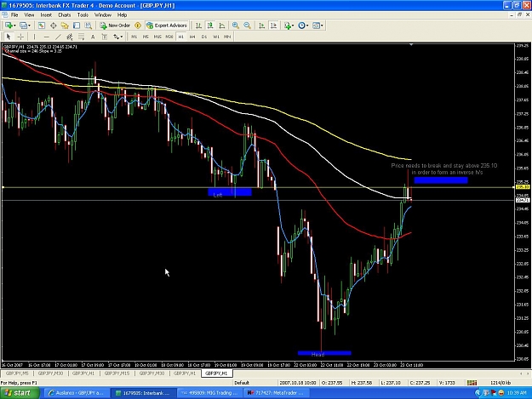Screen dimensions: 532x399
Task: Select the arrow Cursor tool
Action: pos(9,37)
